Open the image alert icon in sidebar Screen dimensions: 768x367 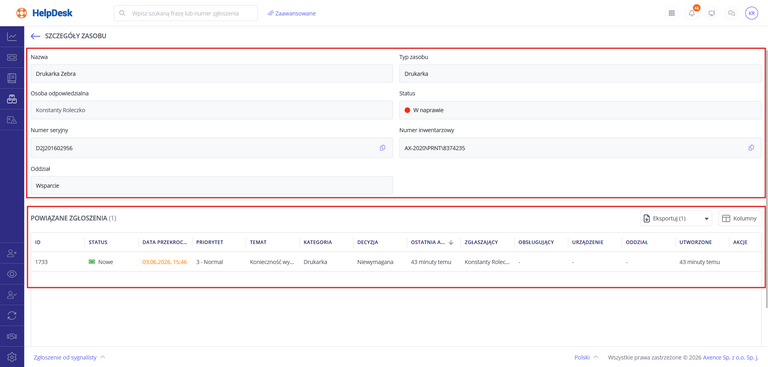tap(12, 120)
